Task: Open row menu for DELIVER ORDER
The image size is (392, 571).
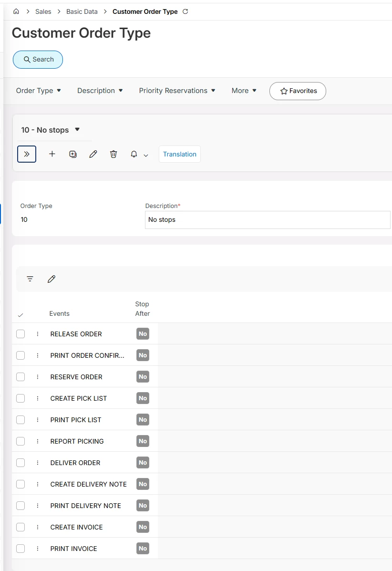Action: tap(38, 463)
